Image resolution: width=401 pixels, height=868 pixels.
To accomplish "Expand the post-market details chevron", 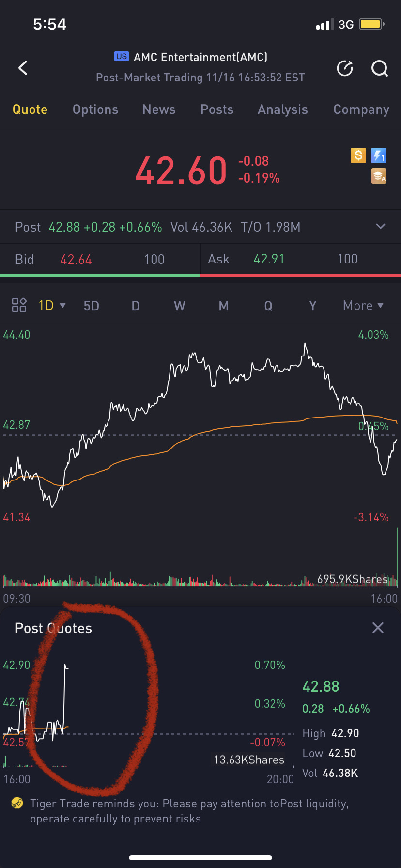I will (381, 226).
